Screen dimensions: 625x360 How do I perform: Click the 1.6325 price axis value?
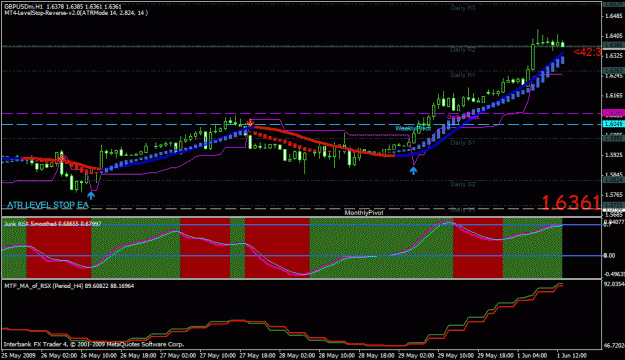click(614, 56)
